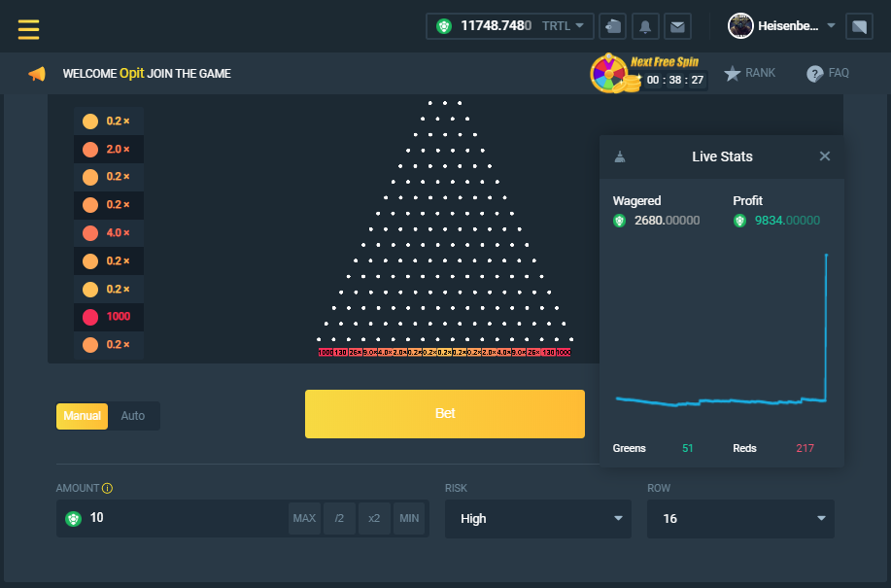Click the amount info icon
Image resolution: width=891 pixels, height=588 pixels.
coord(108,488)
